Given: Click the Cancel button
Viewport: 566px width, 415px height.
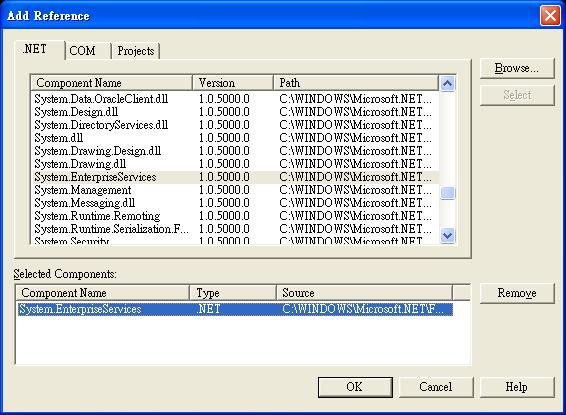Looking at the screenshot, I should tap(436, 387).
